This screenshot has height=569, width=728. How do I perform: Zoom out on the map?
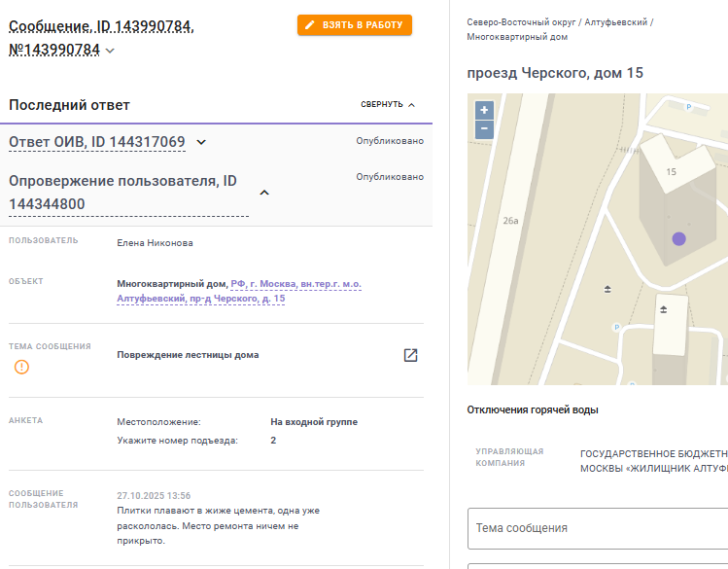point(484,128)
